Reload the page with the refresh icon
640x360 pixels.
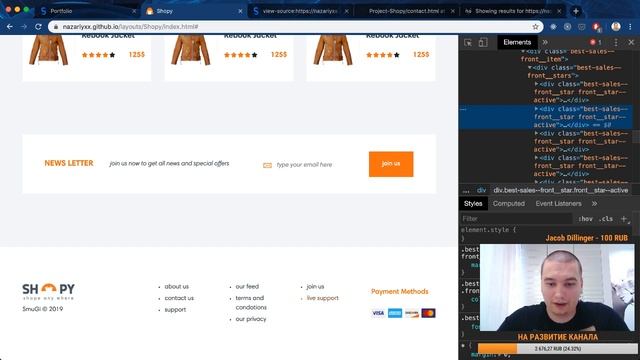pyautogui.click(x=38, y=27)
